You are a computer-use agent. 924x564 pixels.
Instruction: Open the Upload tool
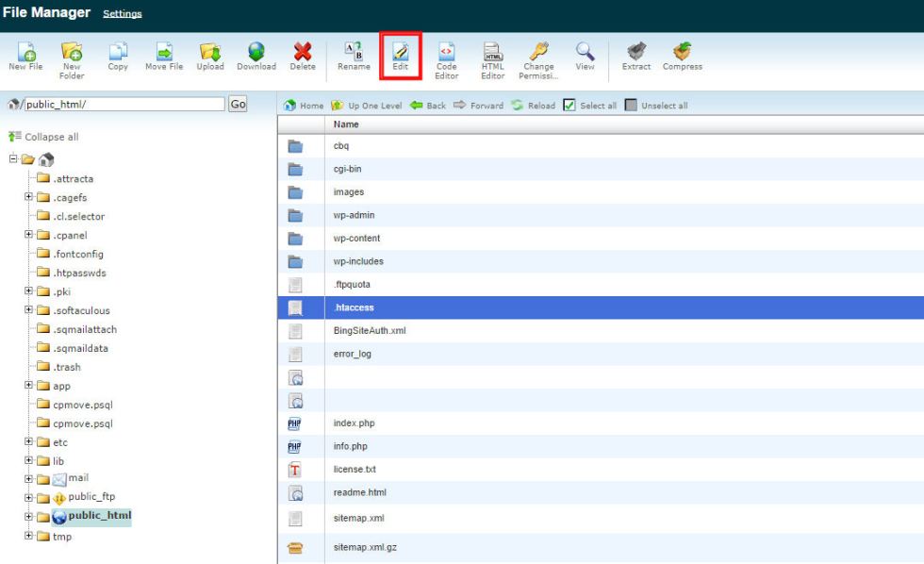[210, 57]
